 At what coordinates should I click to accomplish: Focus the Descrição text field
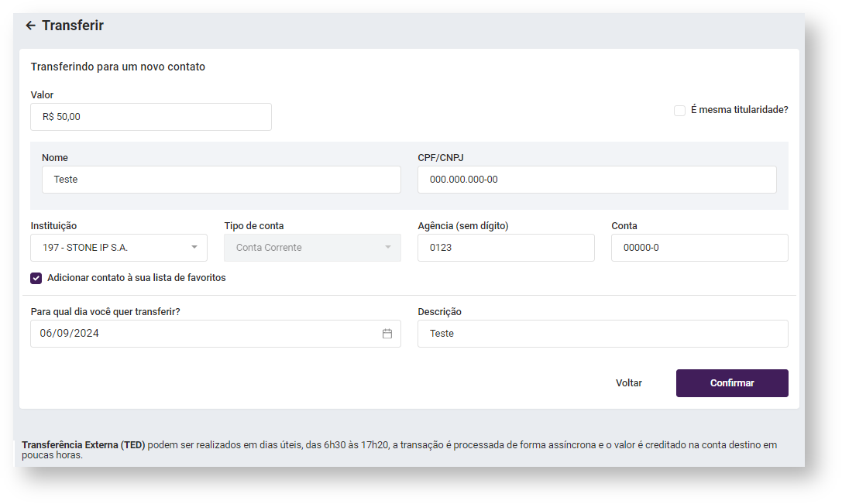coord(603,334)
